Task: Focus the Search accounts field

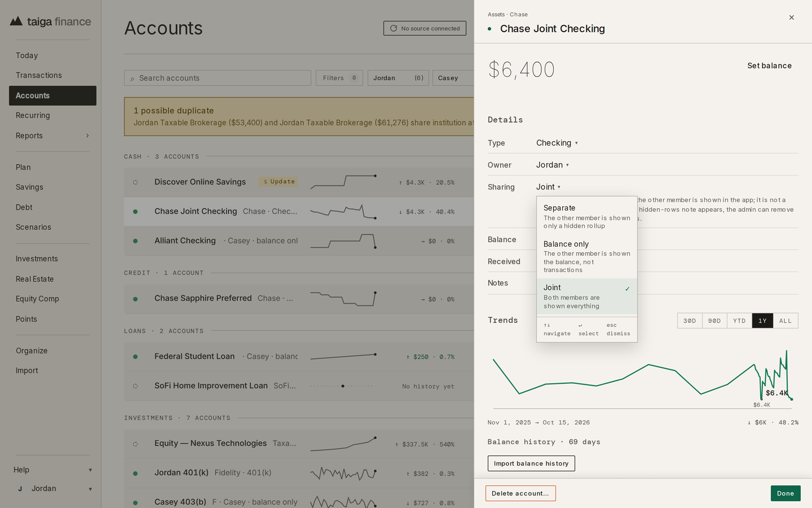Action: point(218,78)
